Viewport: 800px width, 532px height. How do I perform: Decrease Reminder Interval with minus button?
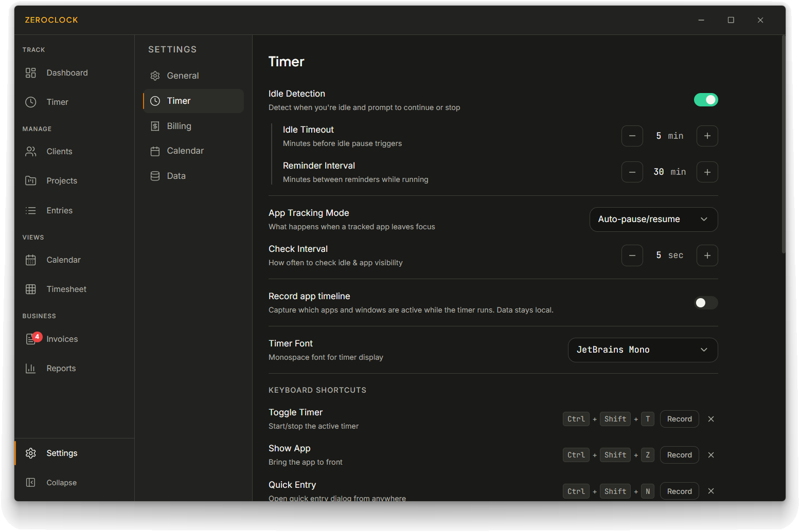[632, 172]
